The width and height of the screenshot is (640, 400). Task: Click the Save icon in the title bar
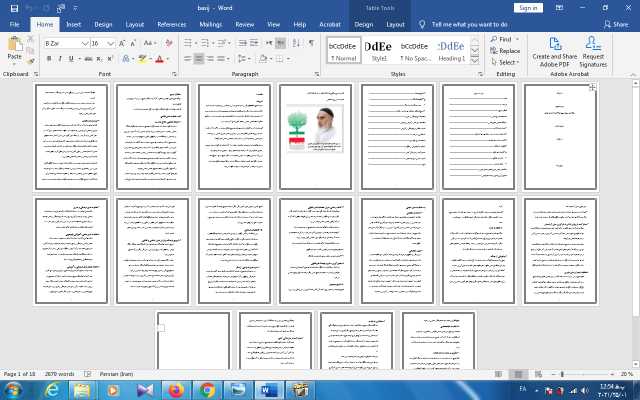(13, 7)
